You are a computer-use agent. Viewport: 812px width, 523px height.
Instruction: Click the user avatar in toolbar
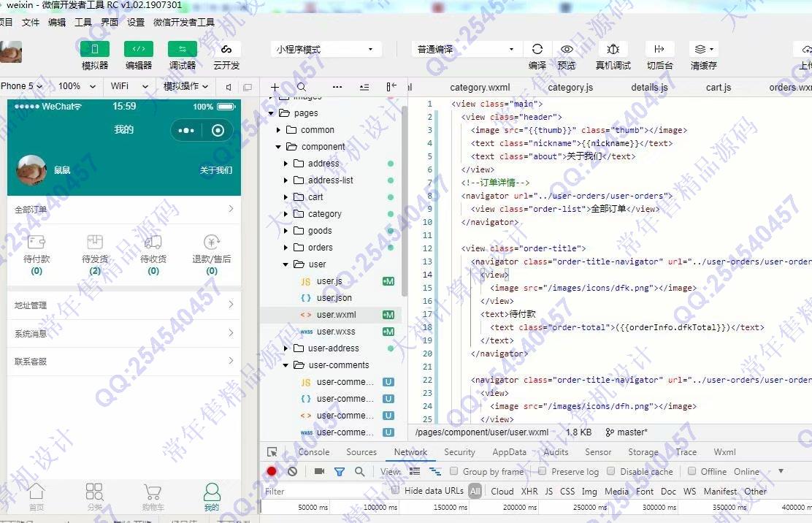point(10,52)
